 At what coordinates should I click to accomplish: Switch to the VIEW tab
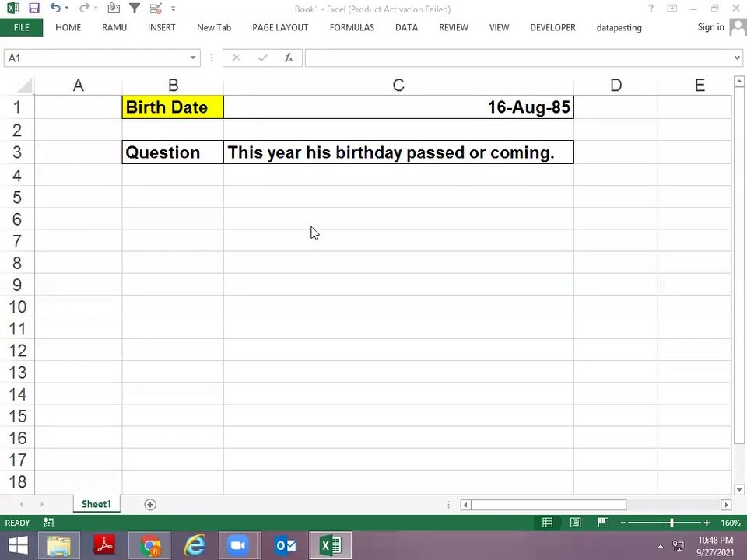click(500, 28)
